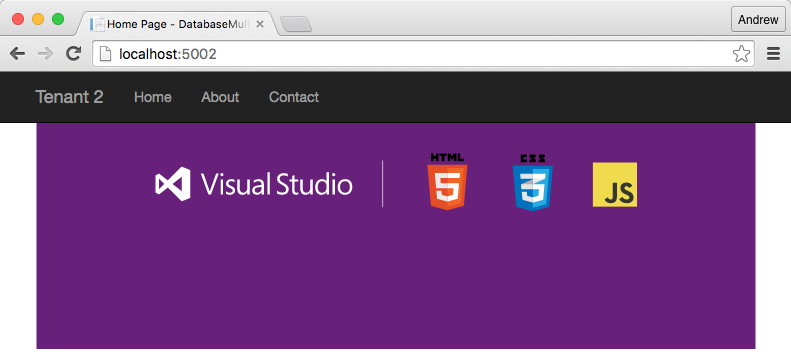791x362 pixels.
Task: Reload the page with the refresh icon
Action: [x=74, y=53]
